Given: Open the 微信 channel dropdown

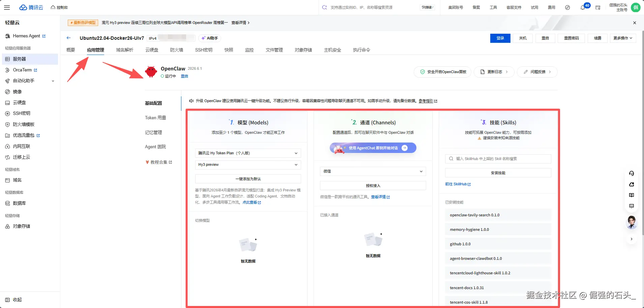Looking at the screenshot, I should pyautogui.click(x=373, y=172).
